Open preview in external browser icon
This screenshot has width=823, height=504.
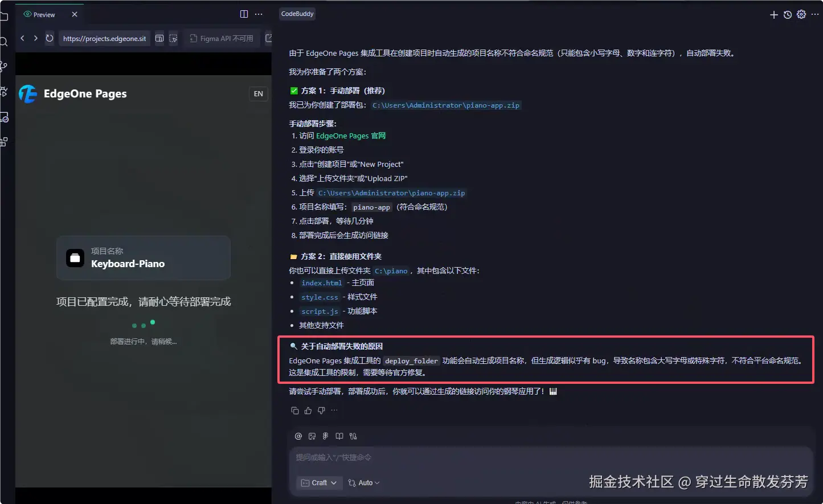click(268, 38)
